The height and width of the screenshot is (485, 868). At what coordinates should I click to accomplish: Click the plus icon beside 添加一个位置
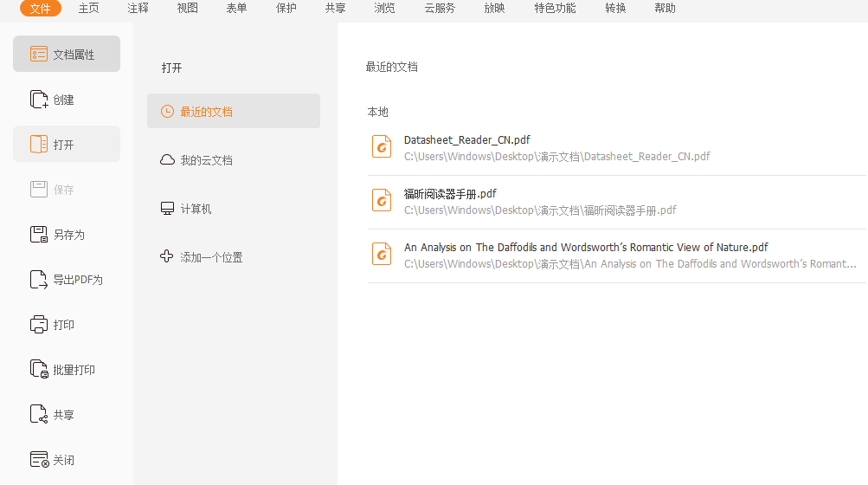[167, 256]
